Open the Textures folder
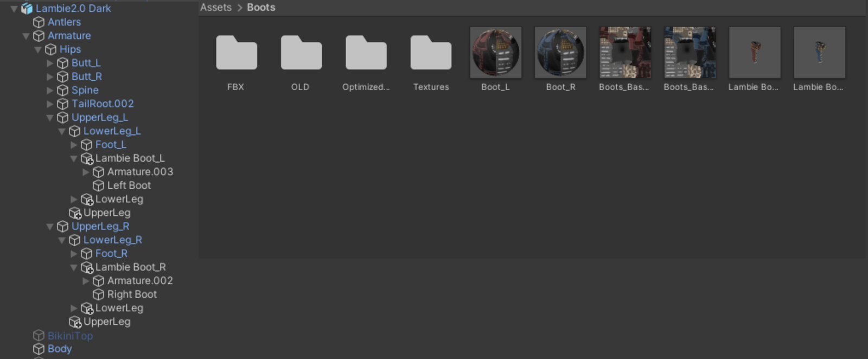Screen dimensions: 868x359 (x=431, y=53)
